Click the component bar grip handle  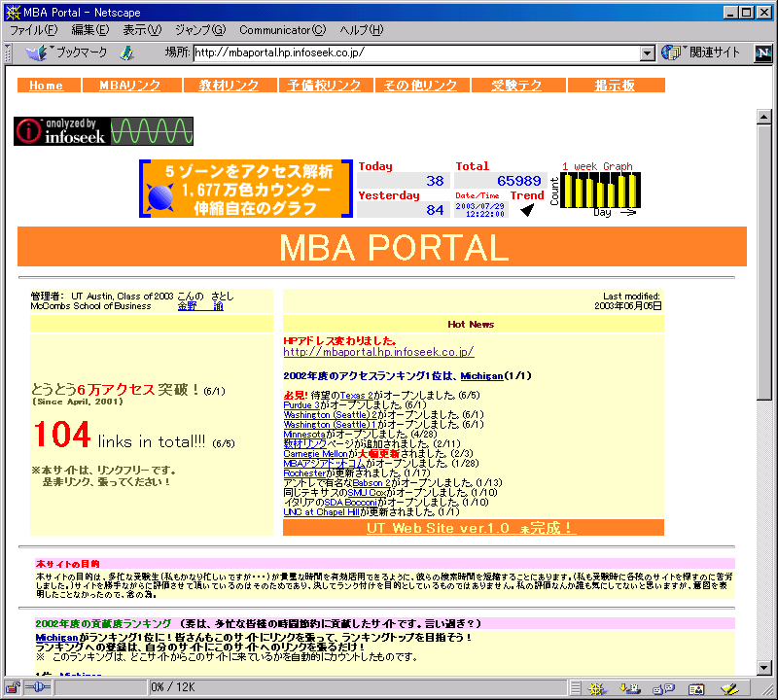[575, 688]
